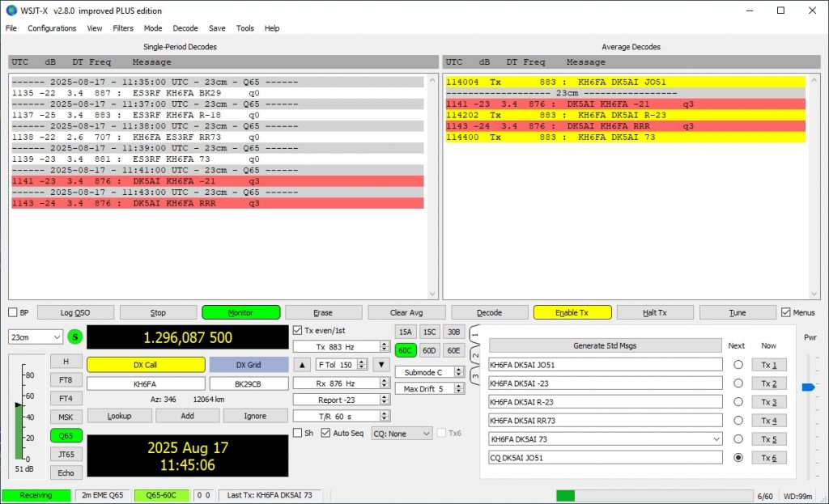Switch to FT8 mode button
This screenshot has width=829, height=504.
pyautogui.click(x=66, y=379)
